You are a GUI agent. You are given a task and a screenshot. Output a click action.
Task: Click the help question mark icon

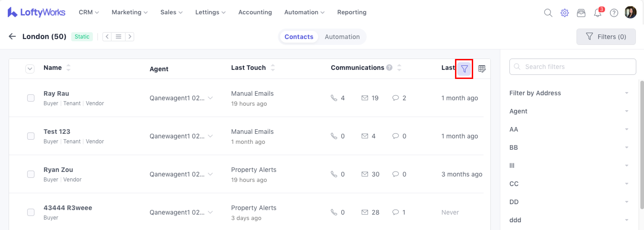coord(614,12)
